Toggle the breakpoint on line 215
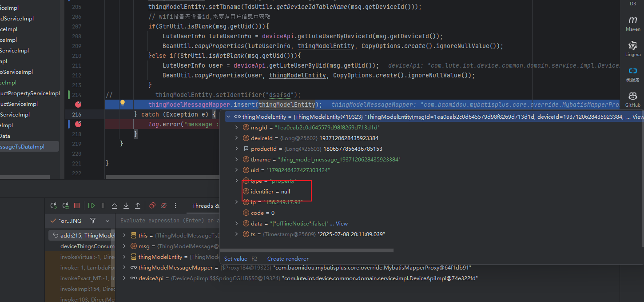 pyautogui.click(x=78, y=105)
